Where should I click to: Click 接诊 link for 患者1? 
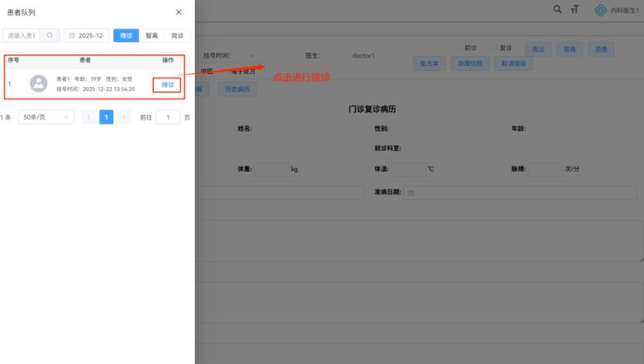(x=167, y=85)
